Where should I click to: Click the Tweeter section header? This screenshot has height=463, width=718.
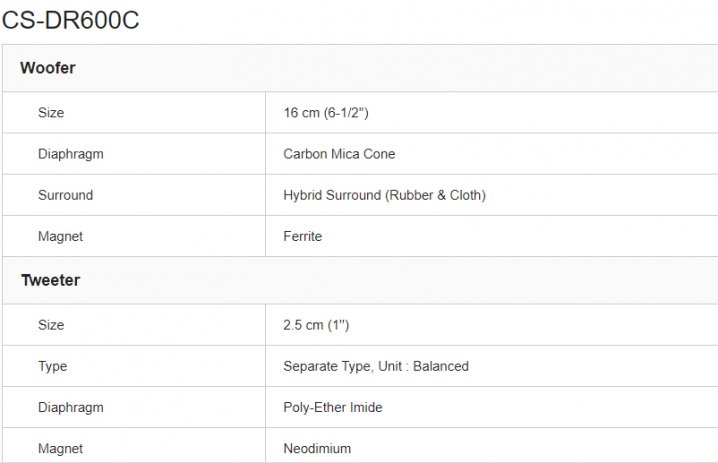click(50, 280)
